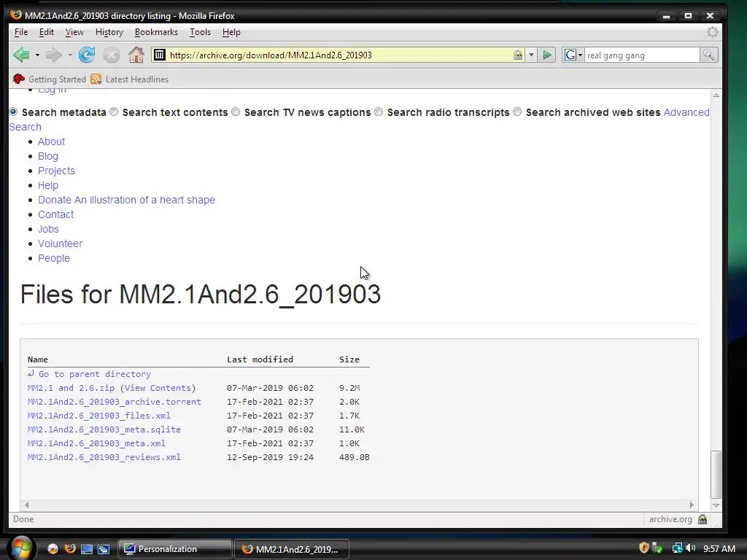747x560 pixels.
Task: Click the page scroll down arrow
Action: [716, 505]
